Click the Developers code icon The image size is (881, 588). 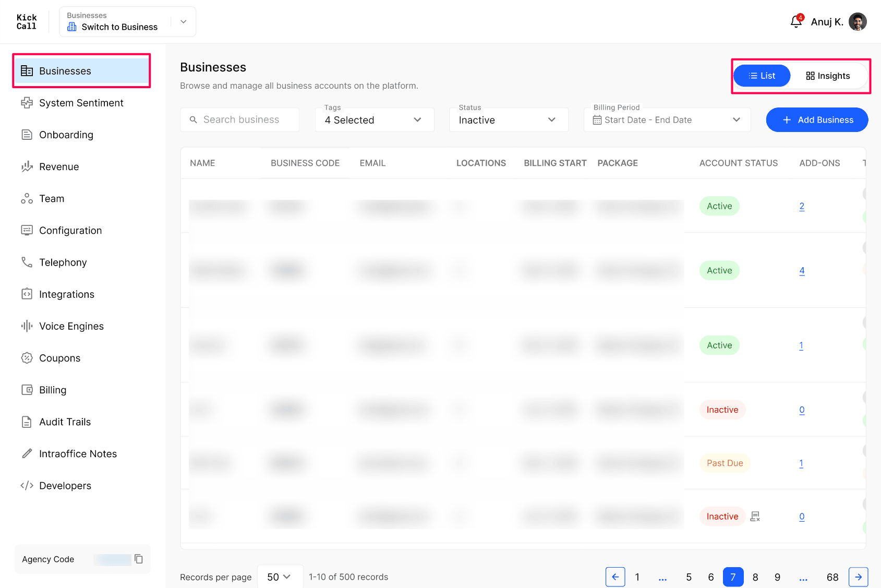[x=27, y=486]
